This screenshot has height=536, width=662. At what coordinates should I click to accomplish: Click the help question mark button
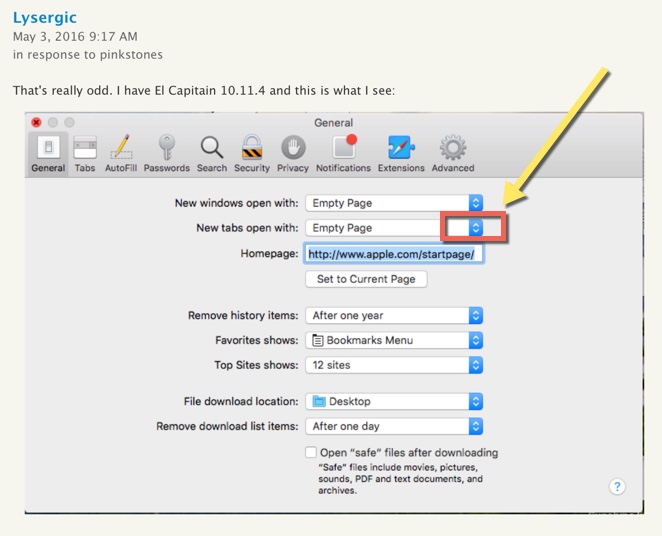pos(617,487)
